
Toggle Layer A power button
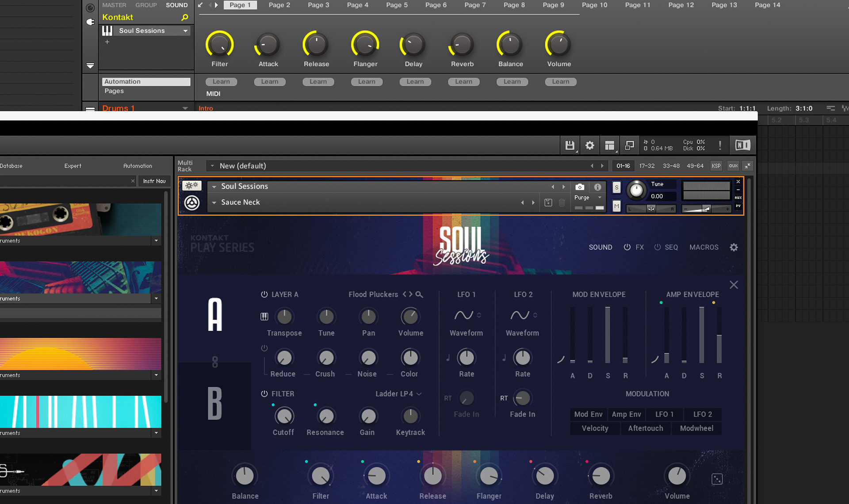click(x=264, y=294)
